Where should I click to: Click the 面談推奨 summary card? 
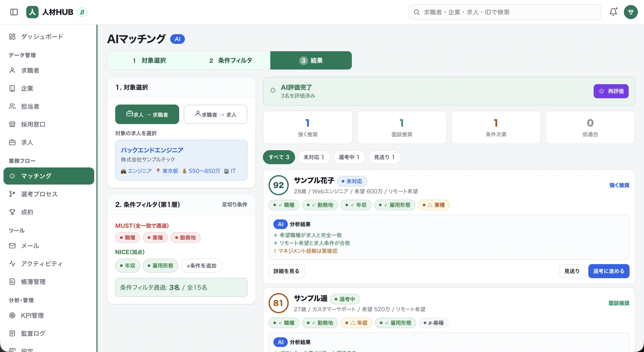(402, 127)
